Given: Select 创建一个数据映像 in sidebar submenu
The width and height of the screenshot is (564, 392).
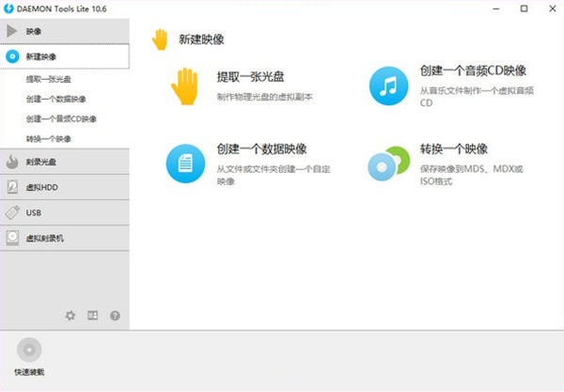Looking at the screenshot, I should (55, 99).
